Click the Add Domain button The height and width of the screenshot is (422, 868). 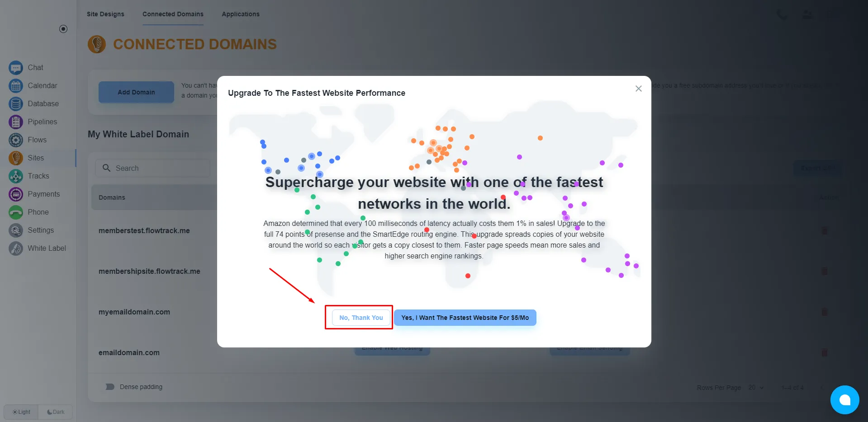(136, 92)
